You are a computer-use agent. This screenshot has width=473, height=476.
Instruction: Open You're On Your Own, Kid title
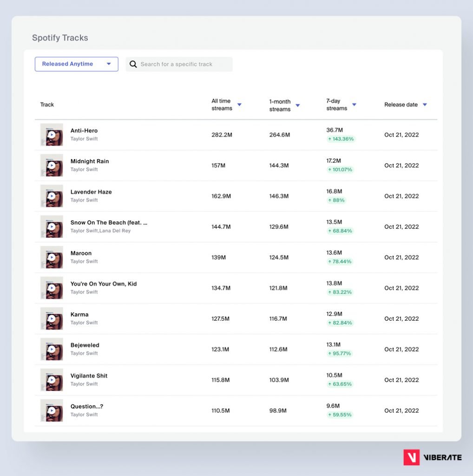pos(104,284)
